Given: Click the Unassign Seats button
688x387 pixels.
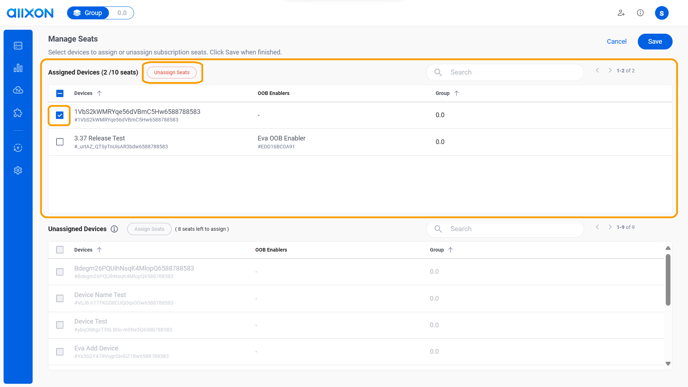Looking at the screenshot, I should click(x=172, y=72).
